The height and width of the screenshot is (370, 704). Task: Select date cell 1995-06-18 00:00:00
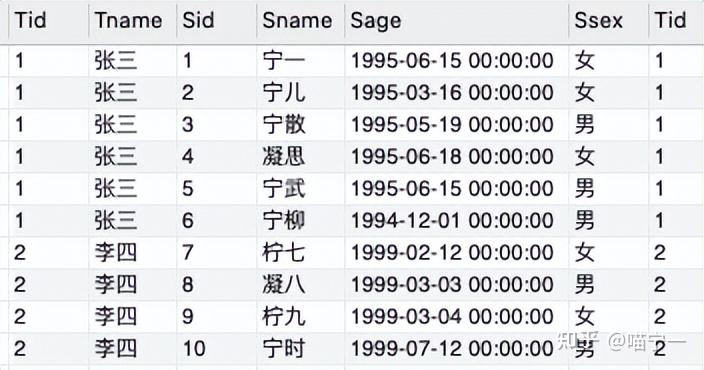click(457, 157)
